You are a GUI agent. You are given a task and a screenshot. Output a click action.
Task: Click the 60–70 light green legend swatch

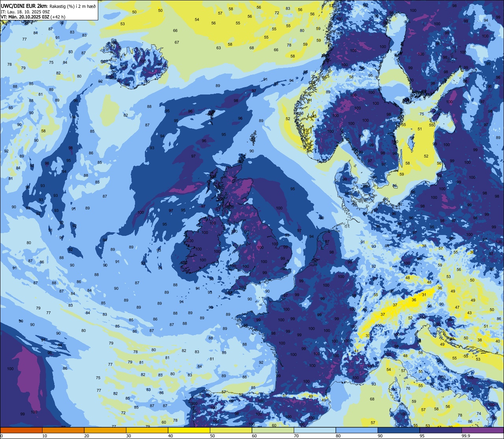click(273, 430)
